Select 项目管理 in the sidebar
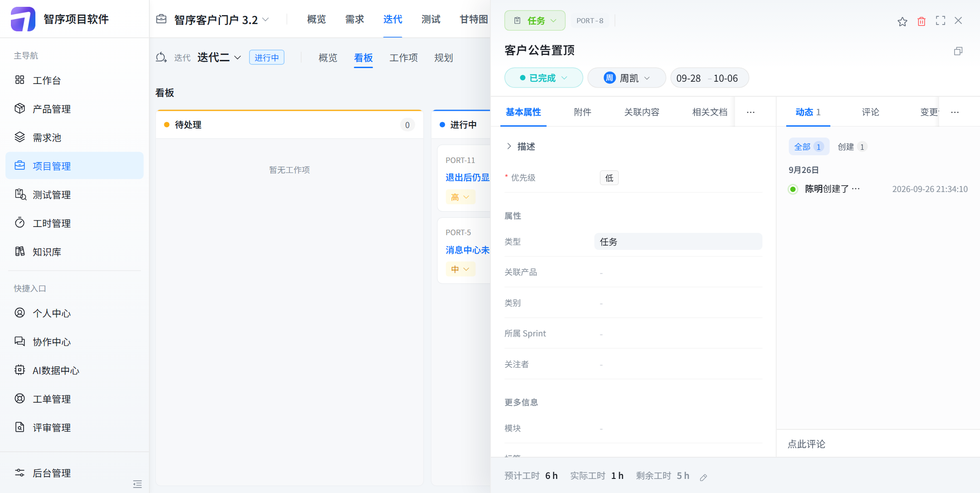This screenshot has width=980, height=493. click(x=74, y=166)
